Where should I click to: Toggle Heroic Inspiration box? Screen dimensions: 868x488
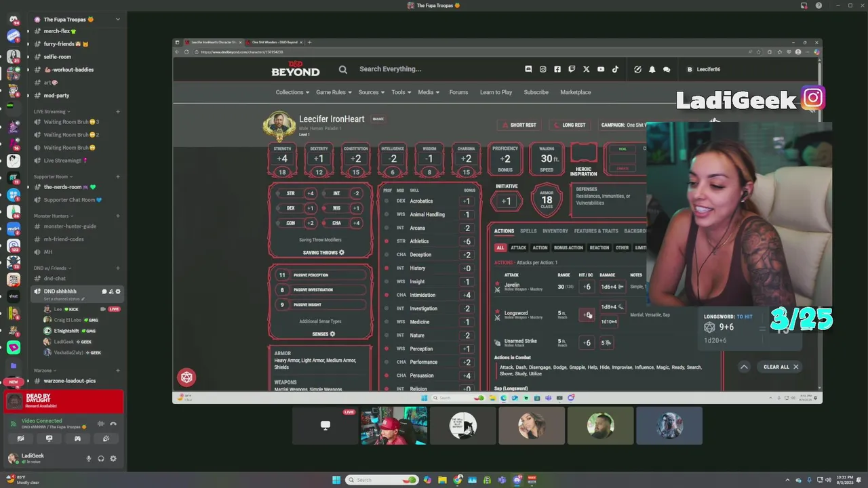point(584,153)
